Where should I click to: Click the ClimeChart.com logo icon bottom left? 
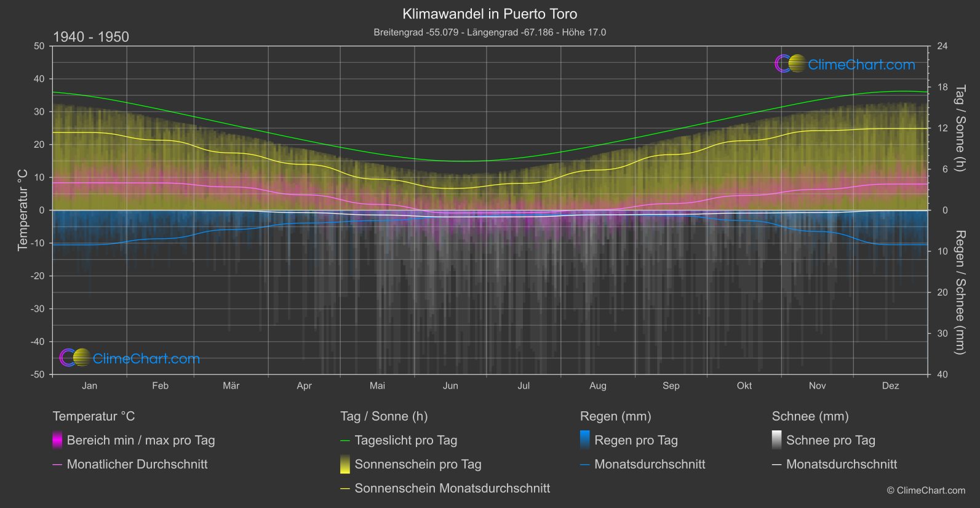(x=75, y=358)
